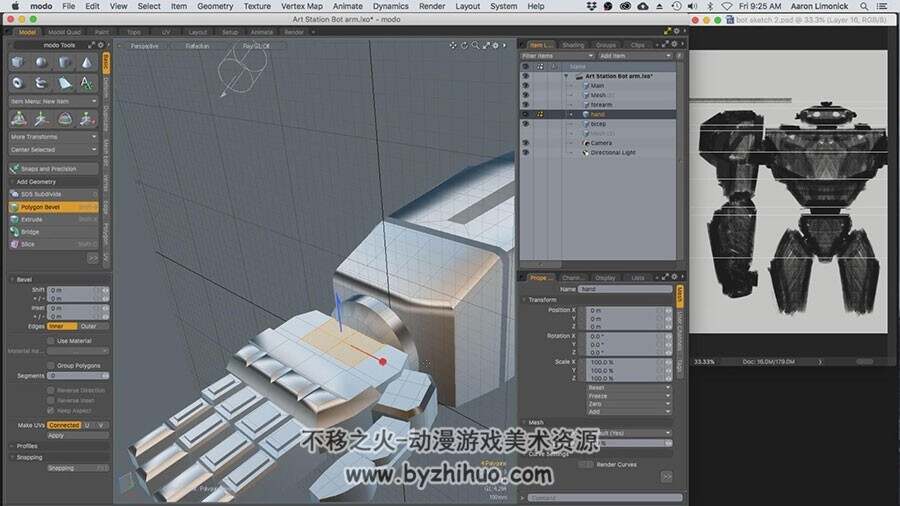900x506 pixels.
Task: Open Properties panel gear settings
Action: (x=674, y=277)
